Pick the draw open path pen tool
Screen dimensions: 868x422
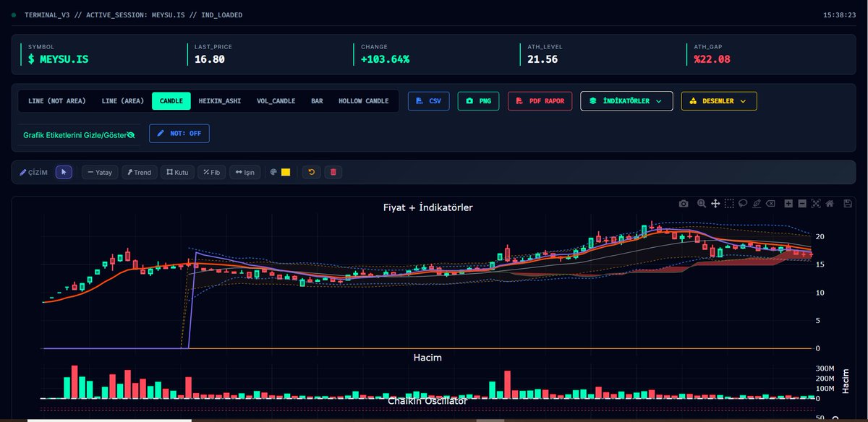[x=757, y=204]
